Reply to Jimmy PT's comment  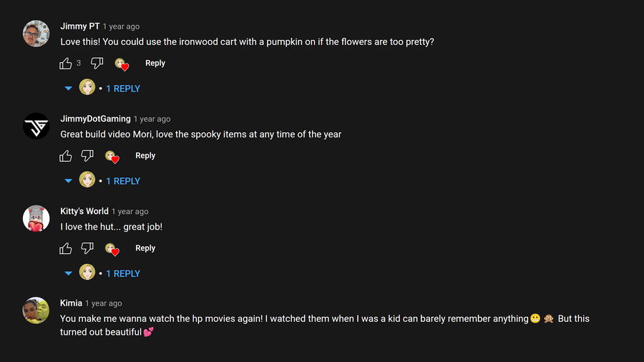tap(155, 63)
